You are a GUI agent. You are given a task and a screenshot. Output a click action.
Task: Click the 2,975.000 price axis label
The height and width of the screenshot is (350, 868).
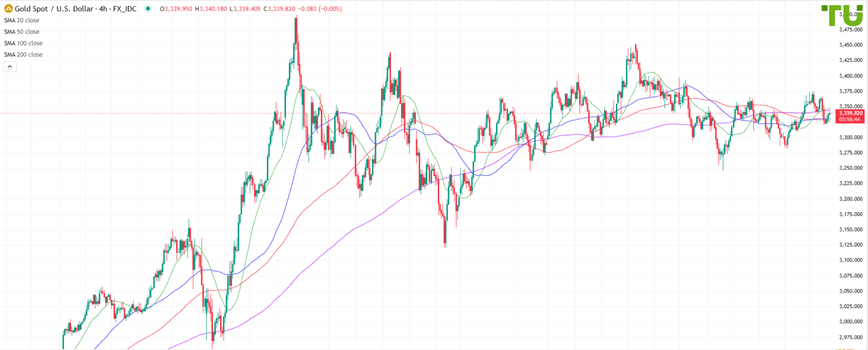851,337
